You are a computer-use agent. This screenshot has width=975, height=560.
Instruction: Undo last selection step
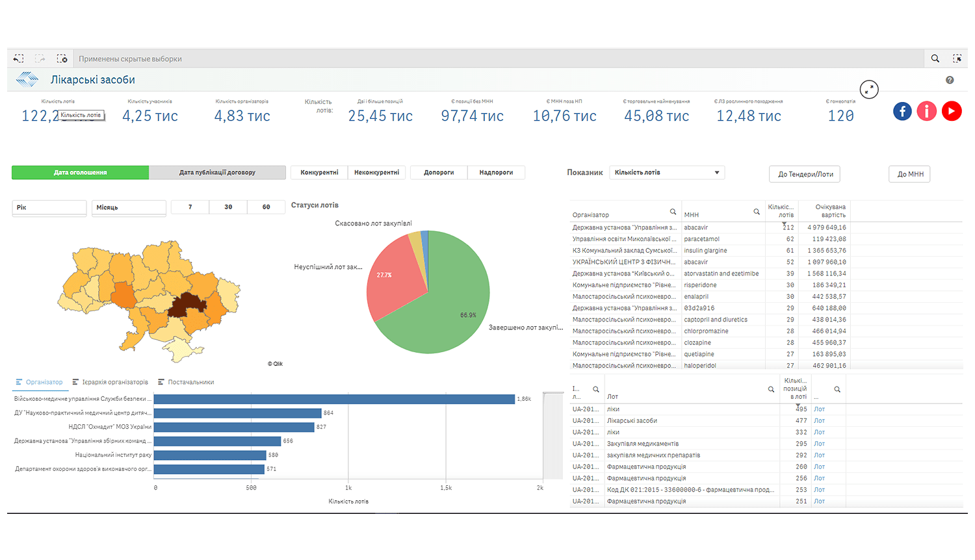tap(18, 58)
